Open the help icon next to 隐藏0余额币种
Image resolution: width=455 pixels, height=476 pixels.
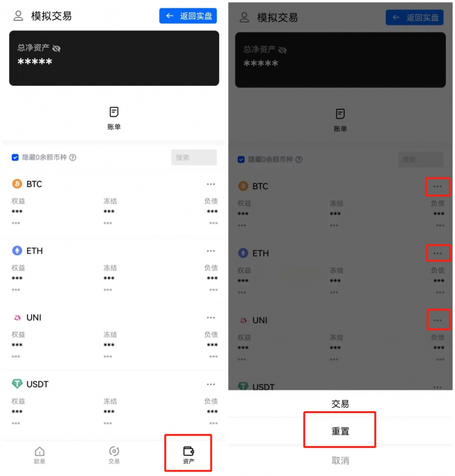73,157
